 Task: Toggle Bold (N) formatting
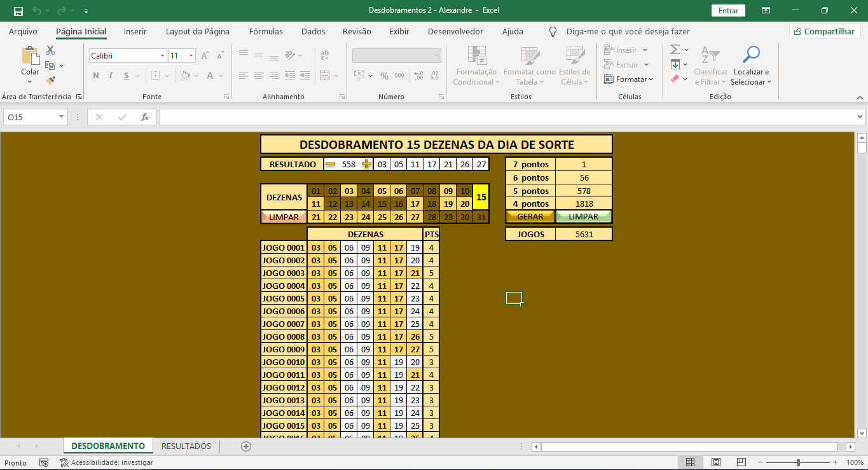(96, 76)
